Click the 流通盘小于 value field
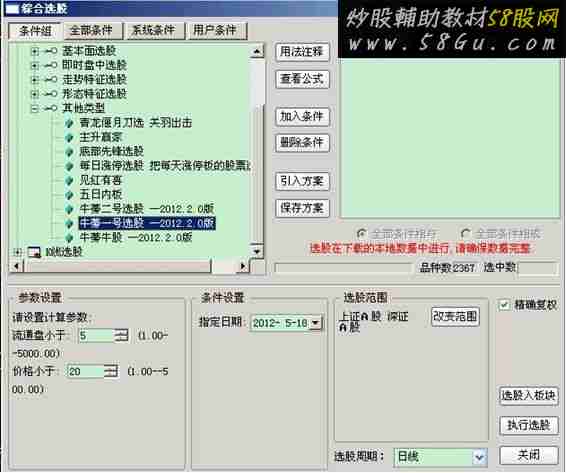Image resolution: width=566 pixels, height=473 pixels. [x=97, y=336]
